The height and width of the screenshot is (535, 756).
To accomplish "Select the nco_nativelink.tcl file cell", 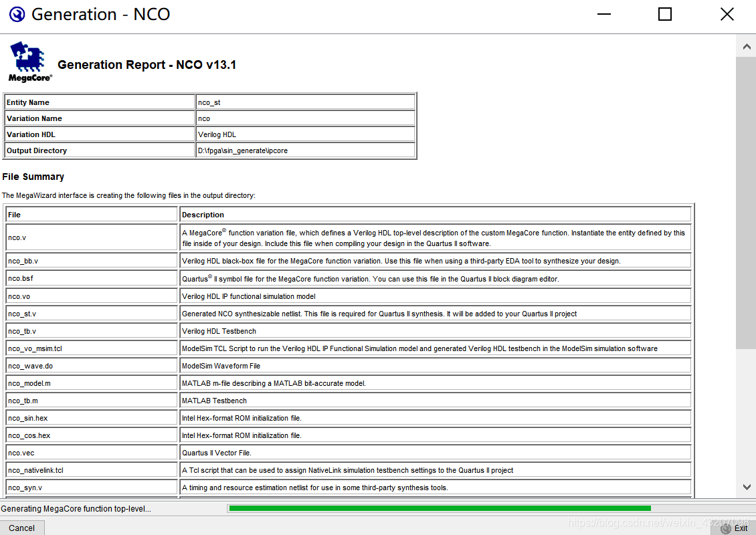I will 92,469.
